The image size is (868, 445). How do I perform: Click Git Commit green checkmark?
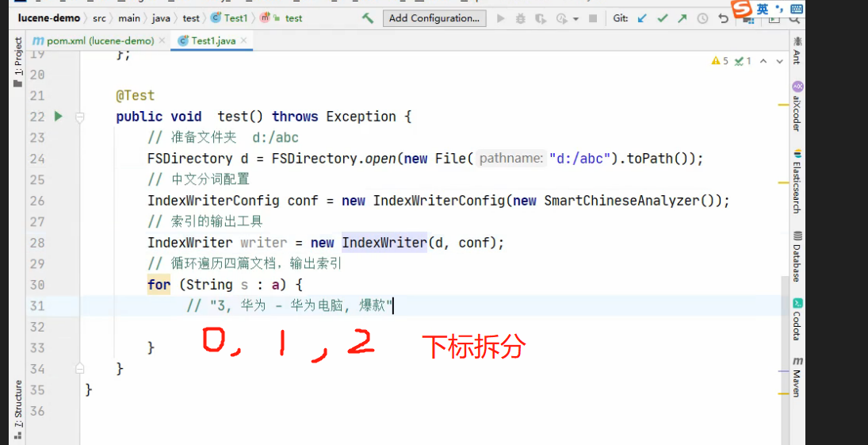(662, 18)
